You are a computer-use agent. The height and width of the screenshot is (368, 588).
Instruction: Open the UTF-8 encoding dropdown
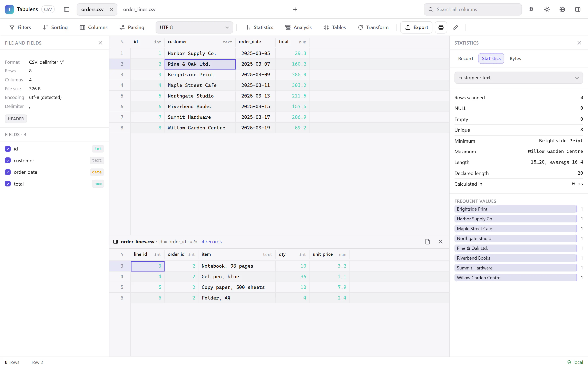point(194,27)
